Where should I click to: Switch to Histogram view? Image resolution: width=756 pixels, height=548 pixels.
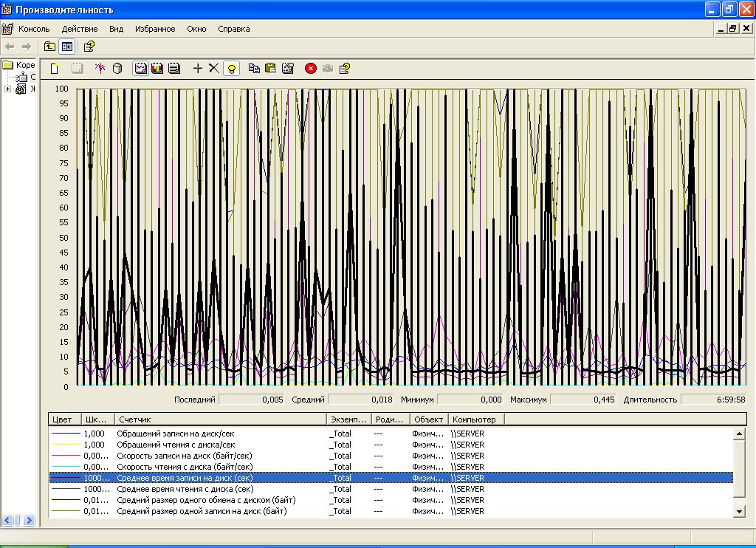click(x=157, y=69)
